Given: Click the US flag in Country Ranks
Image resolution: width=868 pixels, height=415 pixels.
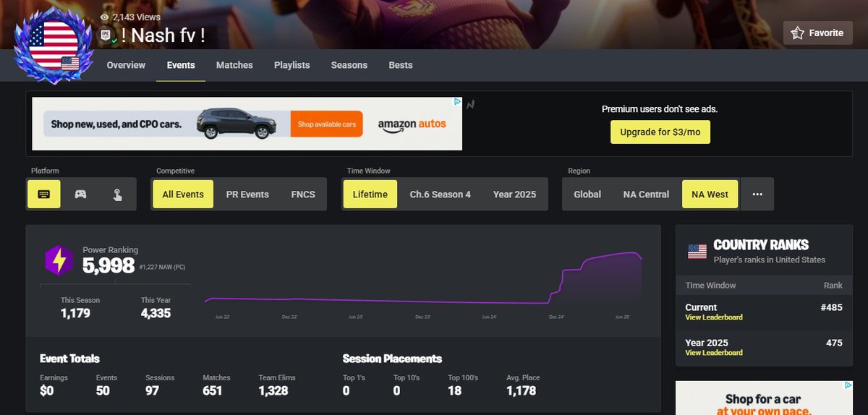Looking at the screenshot, I should tap(697, 252).
